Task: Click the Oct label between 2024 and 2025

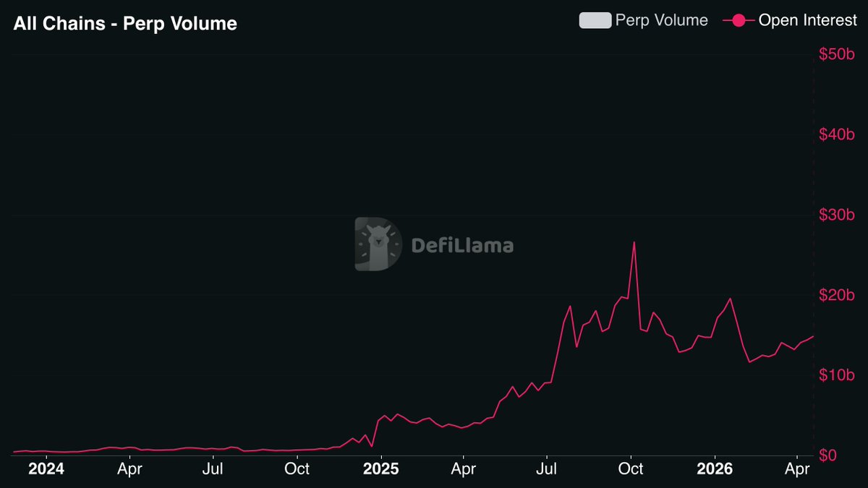Action: pos(297,469)
